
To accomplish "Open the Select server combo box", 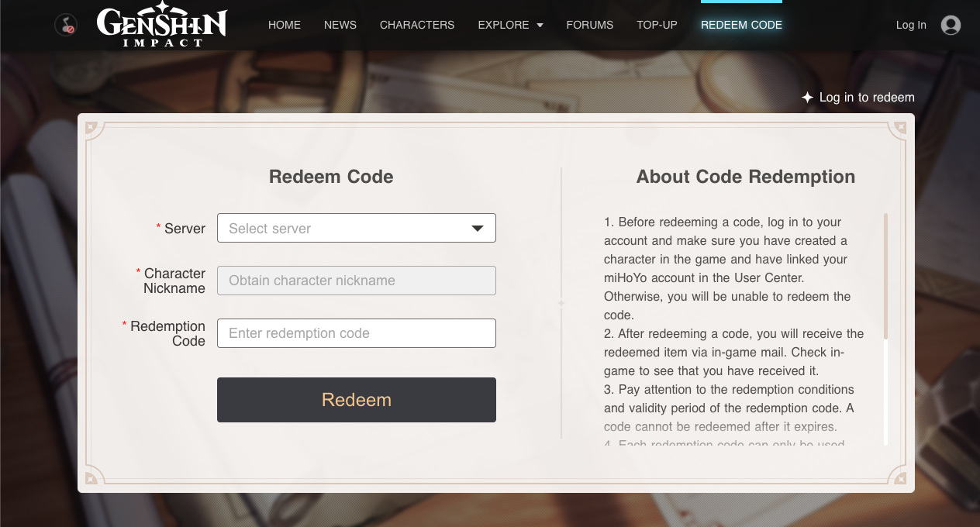I will point(345,229).
